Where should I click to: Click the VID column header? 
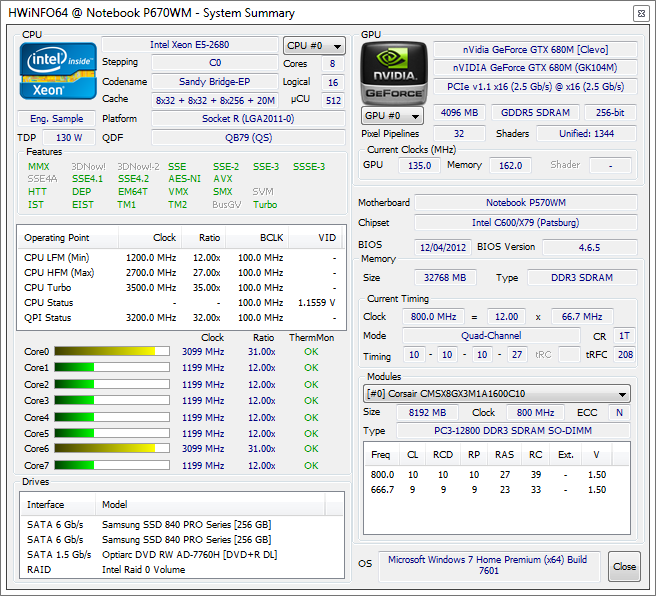coord(315,238)
